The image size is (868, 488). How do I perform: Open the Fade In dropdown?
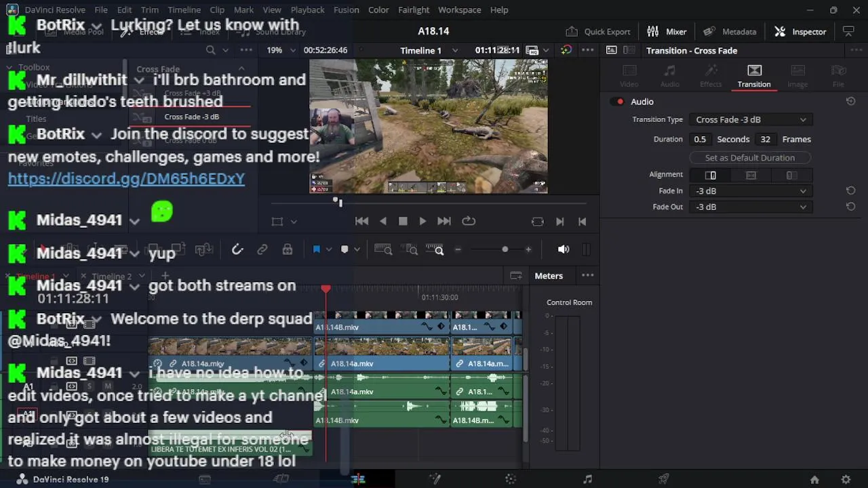751,191
